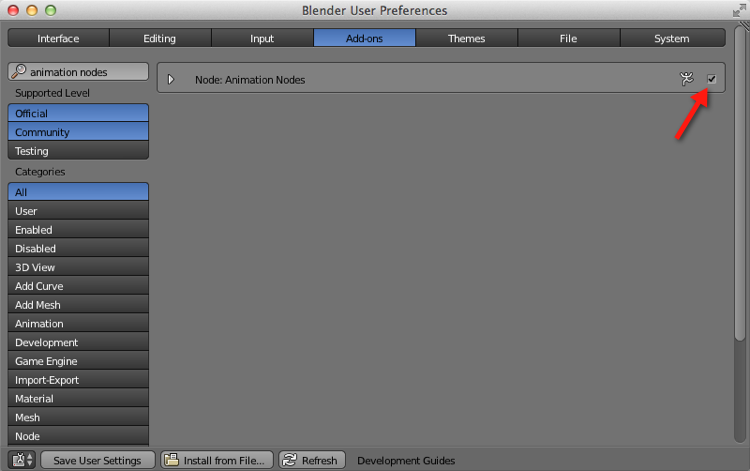Click the Refresh button

(312, 460)
